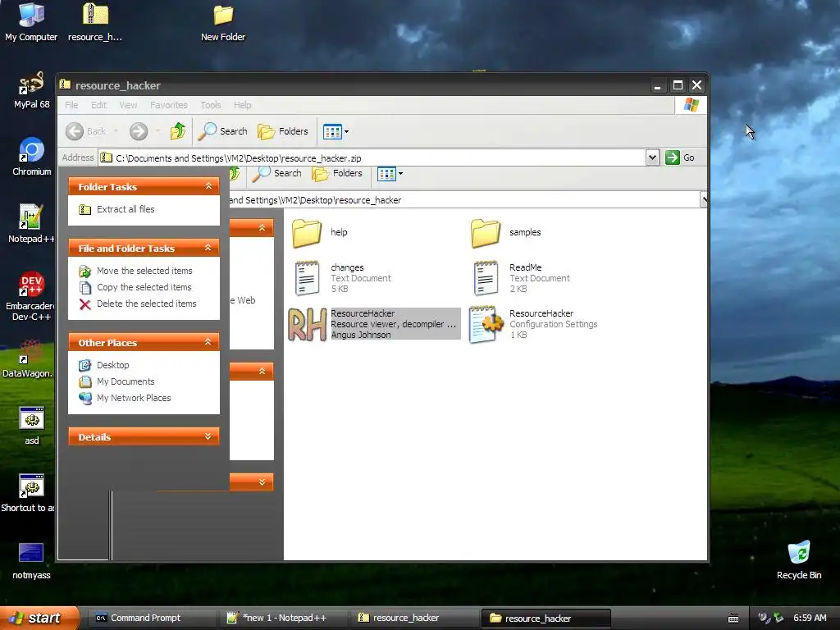Switch to resource_hacker zip taskbar button

click(416, 618)
